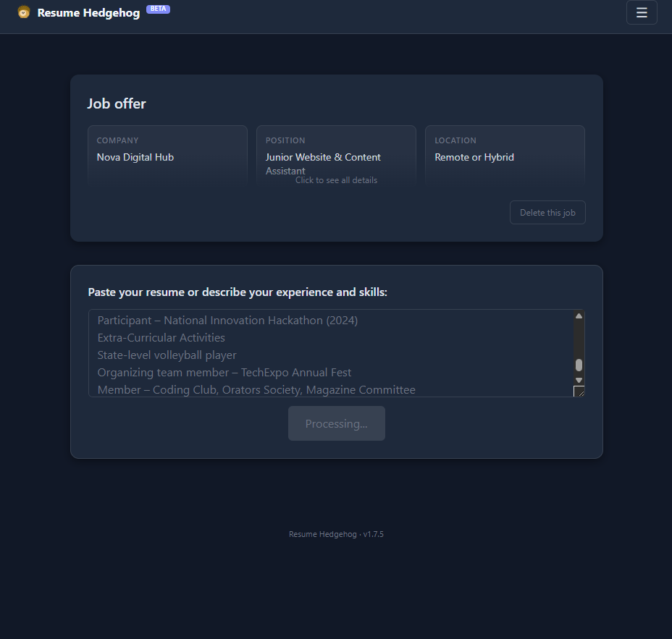
Task: Click the BETA badge
Action: pyautogui.click(x=158, y=9)
